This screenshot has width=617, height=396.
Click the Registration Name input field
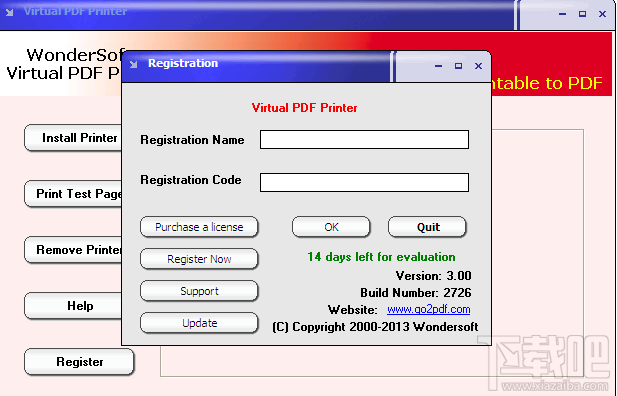coord(364,140)
